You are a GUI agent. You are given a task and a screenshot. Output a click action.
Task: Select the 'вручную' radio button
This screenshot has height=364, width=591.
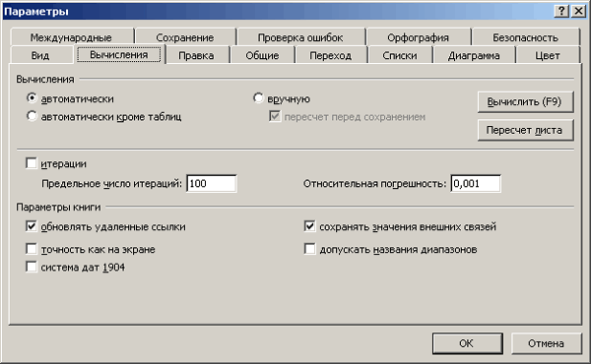point(258,98)
